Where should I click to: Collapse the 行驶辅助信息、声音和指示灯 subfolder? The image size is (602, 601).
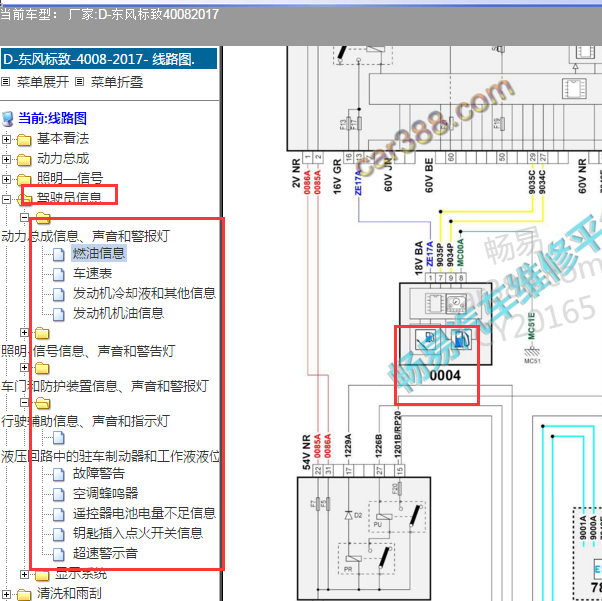coord(25,402)
